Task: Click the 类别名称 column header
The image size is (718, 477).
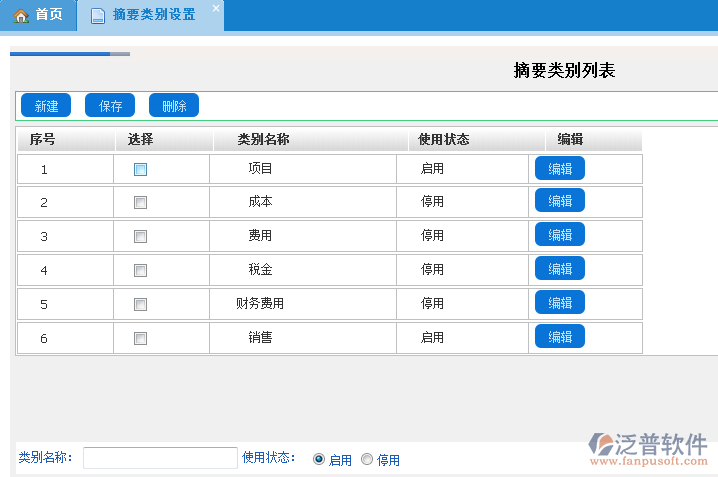Action: coord(263,140)
